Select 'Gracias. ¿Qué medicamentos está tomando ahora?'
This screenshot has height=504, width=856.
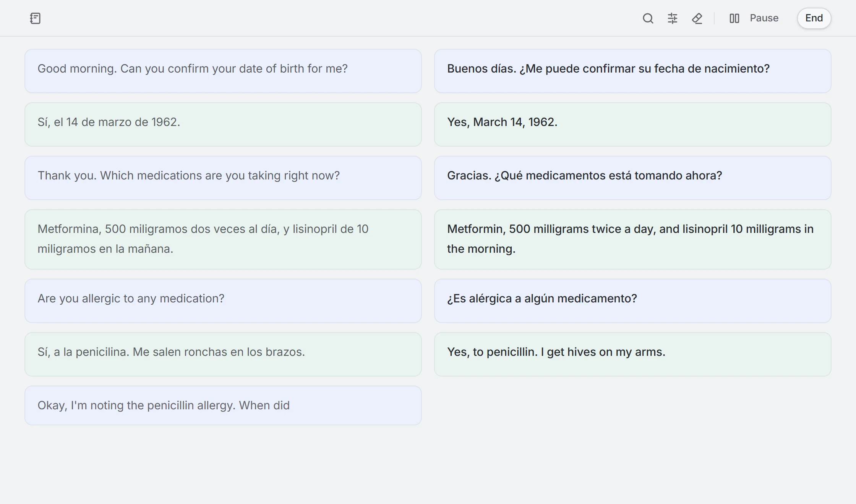pos(633,178)
